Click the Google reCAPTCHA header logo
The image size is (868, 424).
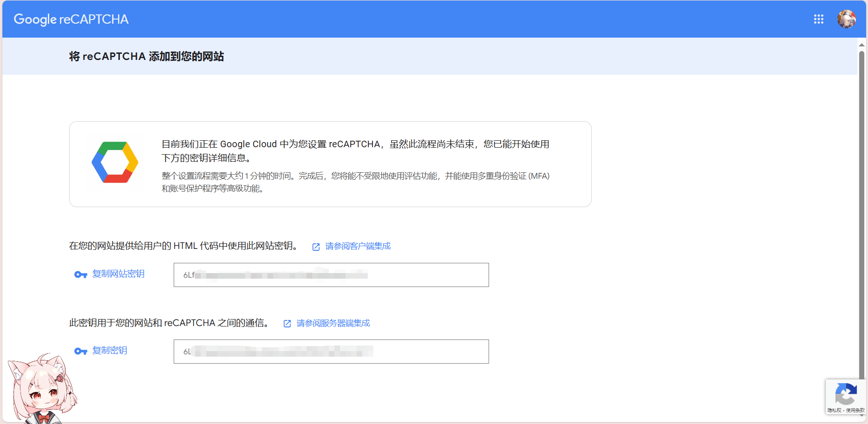71,19
